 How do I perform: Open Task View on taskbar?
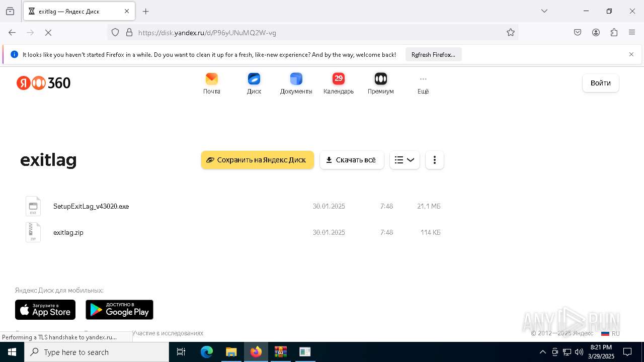[181, 352]
